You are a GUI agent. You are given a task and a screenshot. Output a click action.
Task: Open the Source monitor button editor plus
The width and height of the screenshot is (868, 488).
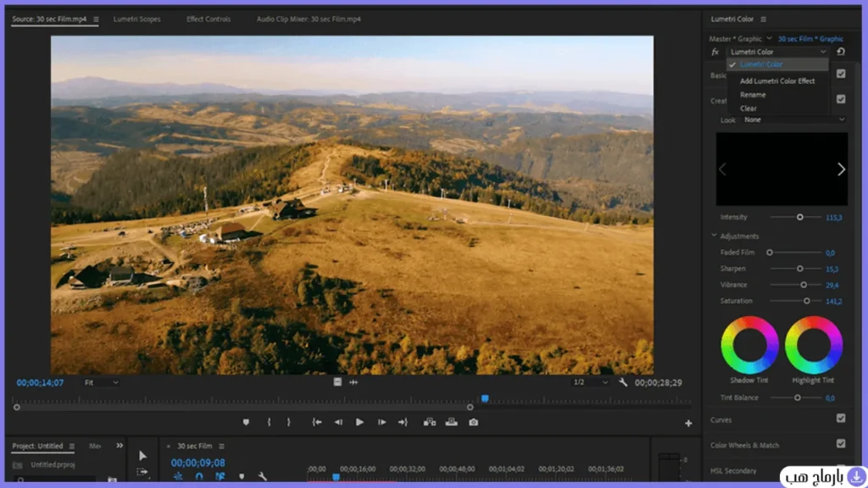point(688,424)
